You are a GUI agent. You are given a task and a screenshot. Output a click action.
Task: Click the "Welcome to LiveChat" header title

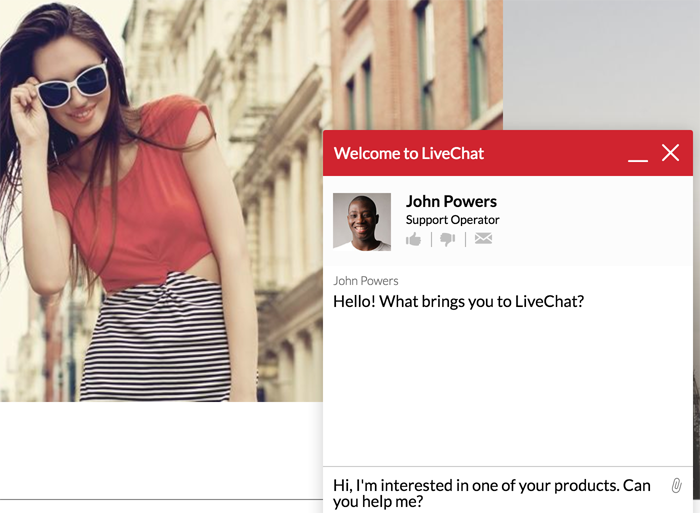pos(409,154)
